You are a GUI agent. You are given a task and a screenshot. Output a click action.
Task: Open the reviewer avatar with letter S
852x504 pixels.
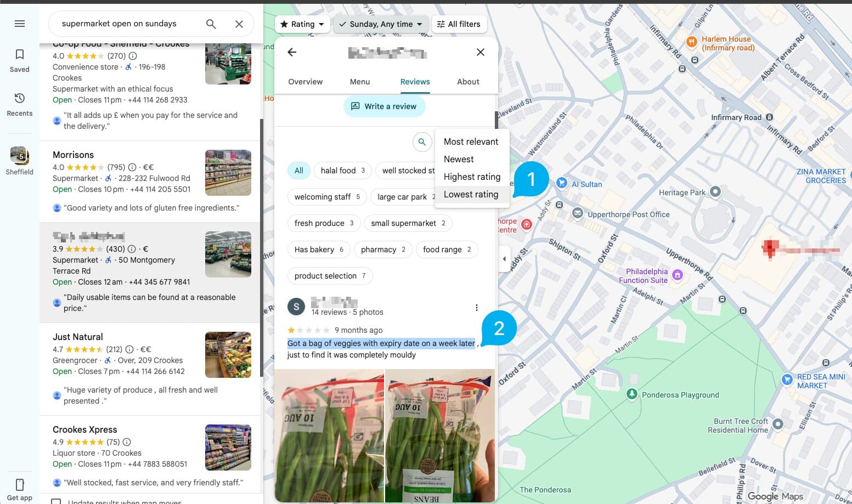(x=296, y=307)
